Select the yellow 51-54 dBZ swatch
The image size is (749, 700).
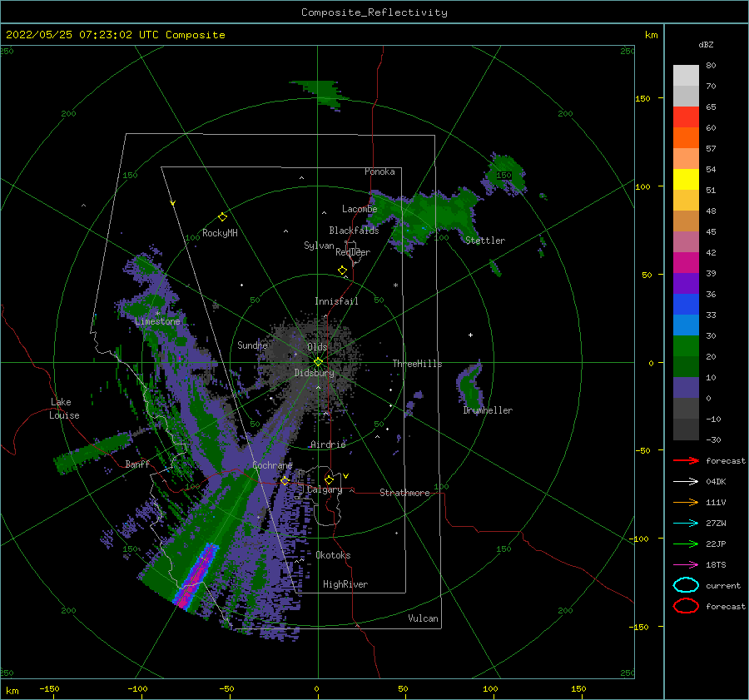point(686,179)
